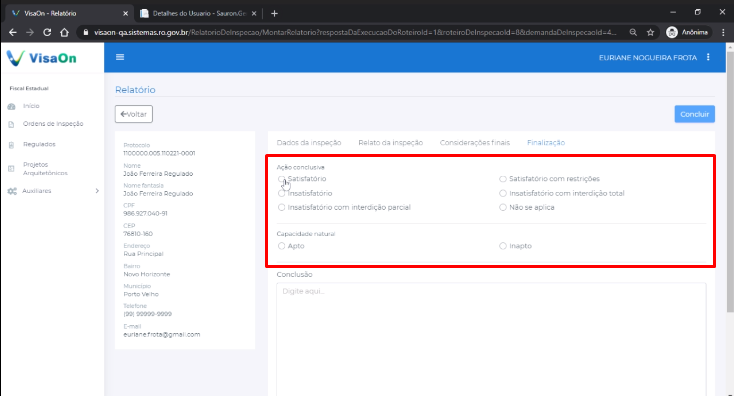
Task: Click the protocol number 1100000.005.110221-0001
Action: point(159,153)
